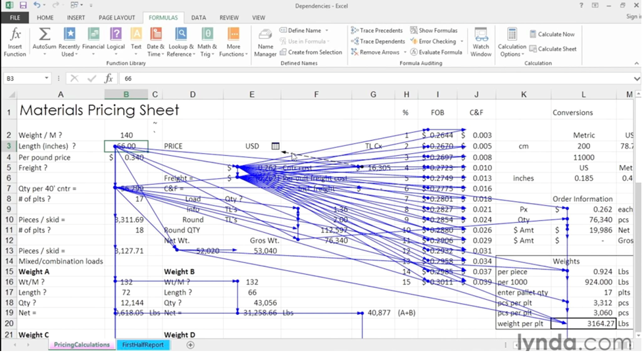The height and width of the screenshot is (353, 644).
Task: Select the FirstHalfReport sheet tab
Action: (x=143, y=345)
